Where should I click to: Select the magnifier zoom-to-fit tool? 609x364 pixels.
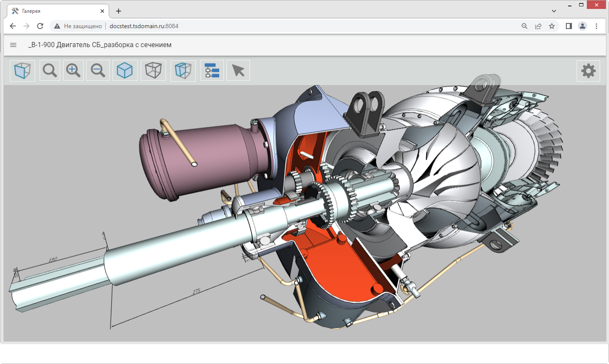50,71
